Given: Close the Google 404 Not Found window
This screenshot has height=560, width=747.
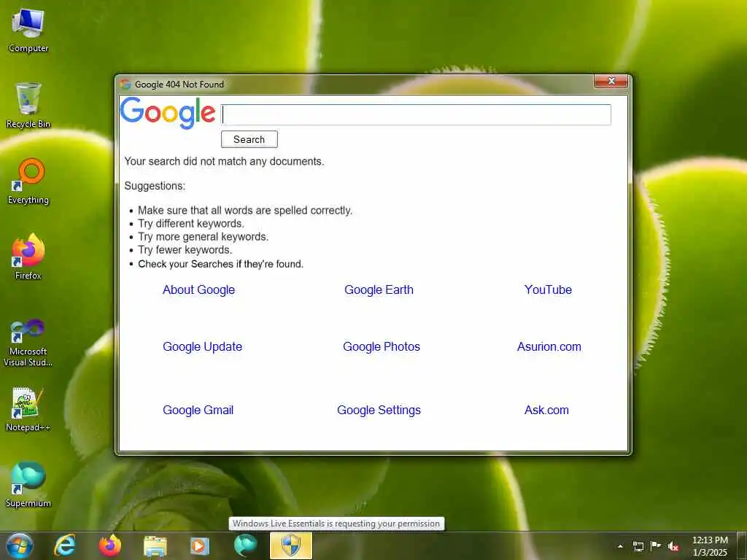Looking at the screenshot, I should pos(611,82).
